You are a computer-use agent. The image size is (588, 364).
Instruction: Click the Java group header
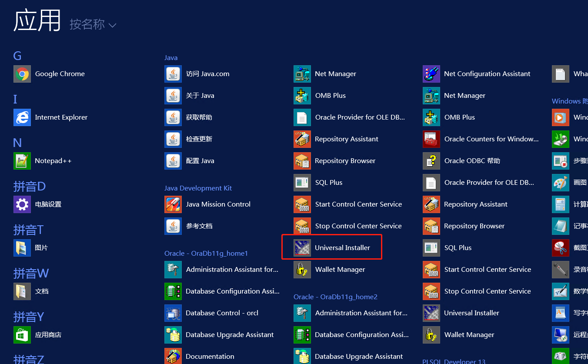(x=171, y=57)
